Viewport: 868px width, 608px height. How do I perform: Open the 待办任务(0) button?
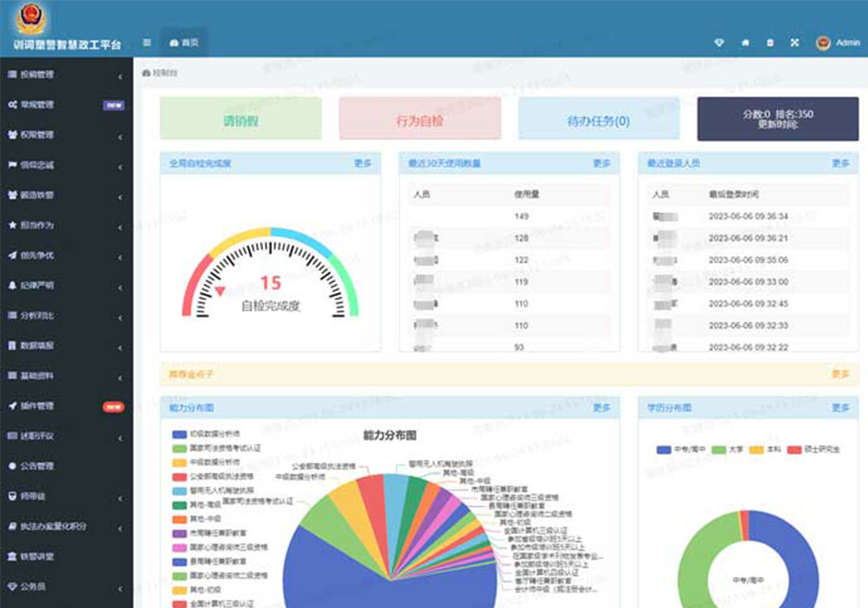click(x=598, y=118)
